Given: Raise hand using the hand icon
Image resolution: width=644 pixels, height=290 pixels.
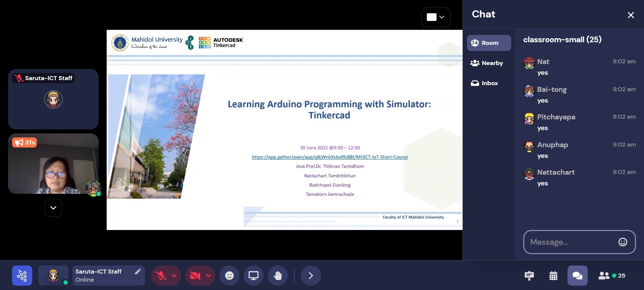Looking at the screenshot, I should pos(278,276).
